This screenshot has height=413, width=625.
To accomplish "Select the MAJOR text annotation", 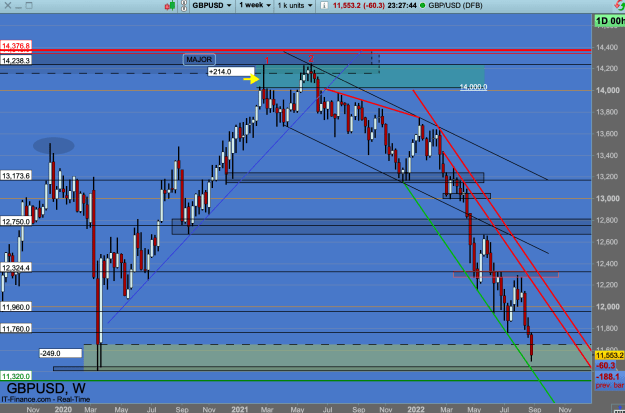I will [199, 60].
